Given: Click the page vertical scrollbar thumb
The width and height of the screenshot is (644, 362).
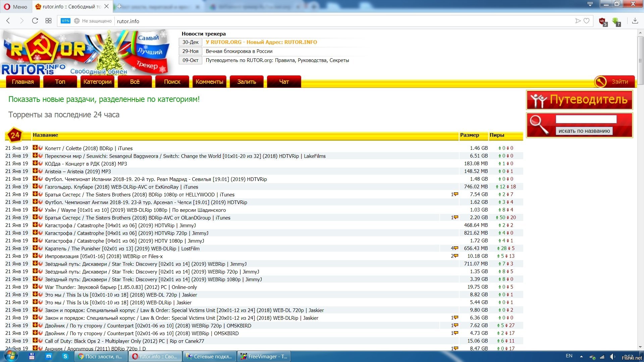Looking at the screenshot, I should 640,60.
